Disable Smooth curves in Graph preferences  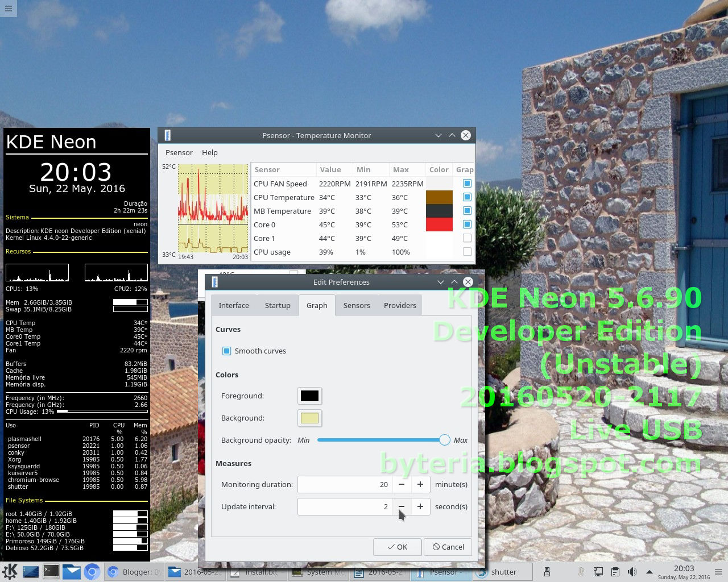[226, 351]
